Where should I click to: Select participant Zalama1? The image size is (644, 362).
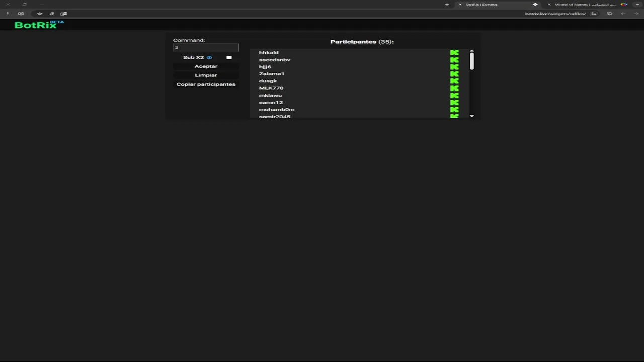[272, 74]
